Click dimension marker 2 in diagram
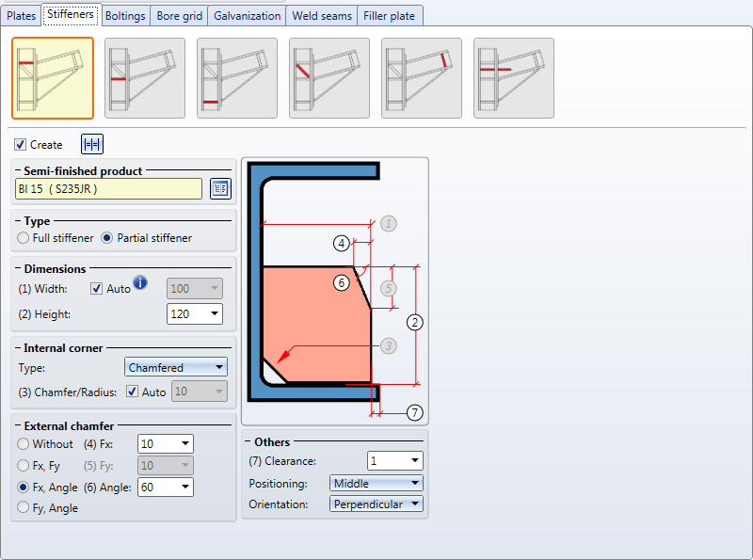The image size is (753, 560). 415,322
